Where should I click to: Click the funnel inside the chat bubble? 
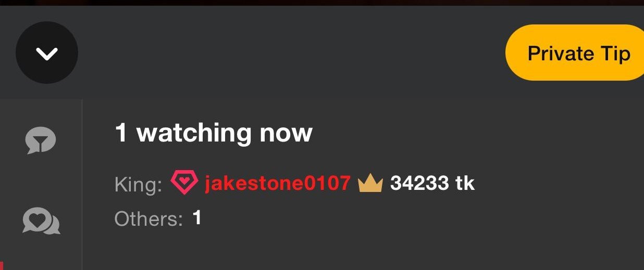click(40, 139)
